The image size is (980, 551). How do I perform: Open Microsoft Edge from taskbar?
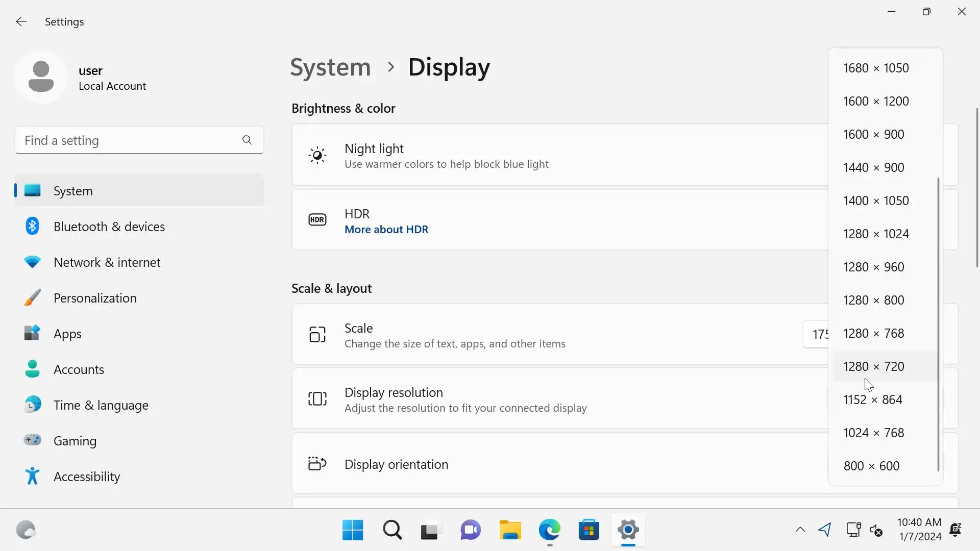click(x=549, y=530)
